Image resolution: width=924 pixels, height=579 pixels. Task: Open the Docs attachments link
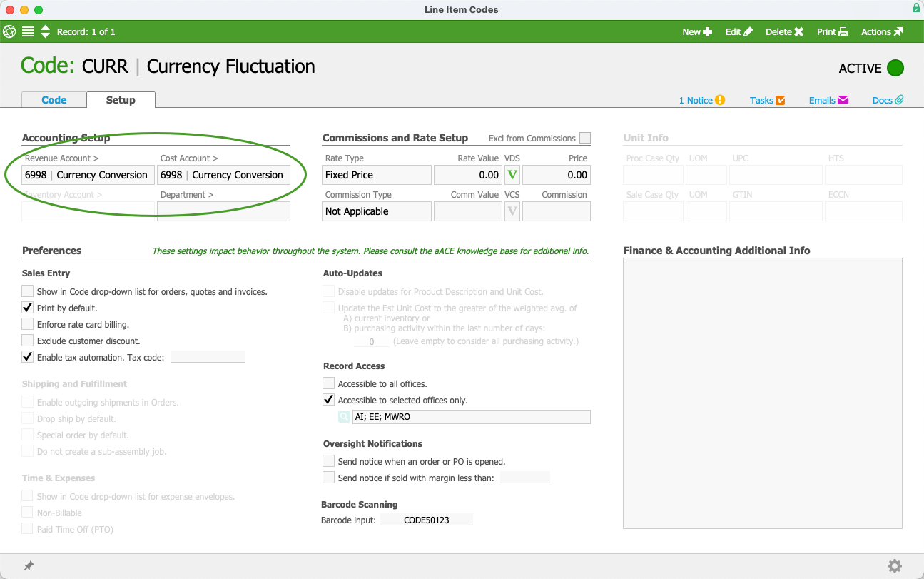888,101
